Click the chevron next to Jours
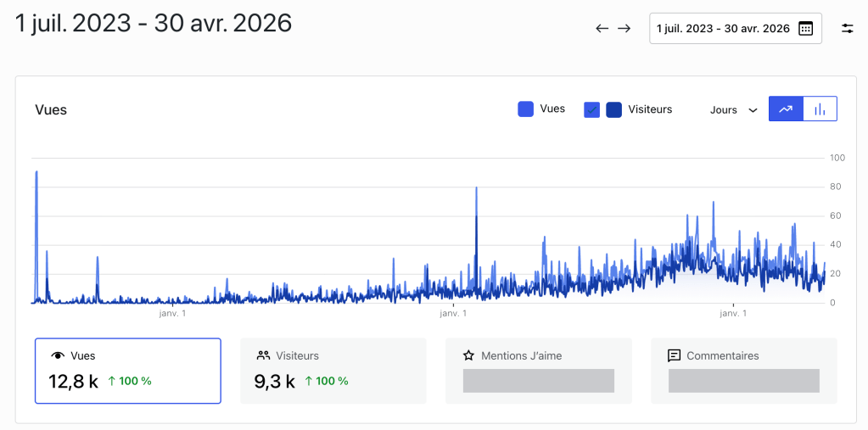Image resolution: width=868 pixels, height=430 pixels. tap(753, 110)
